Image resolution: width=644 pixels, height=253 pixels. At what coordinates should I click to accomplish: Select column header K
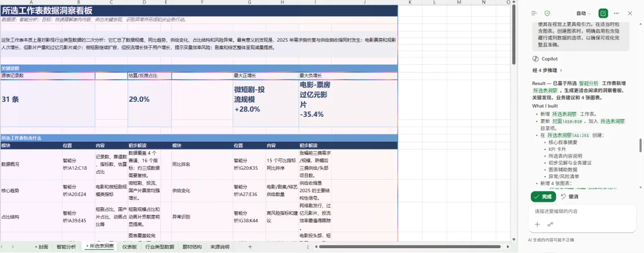tap(410, 2)
